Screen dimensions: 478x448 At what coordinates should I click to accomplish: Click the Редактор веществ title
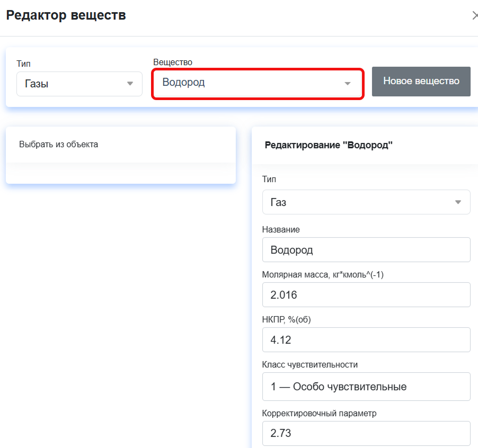click(66, 15)
